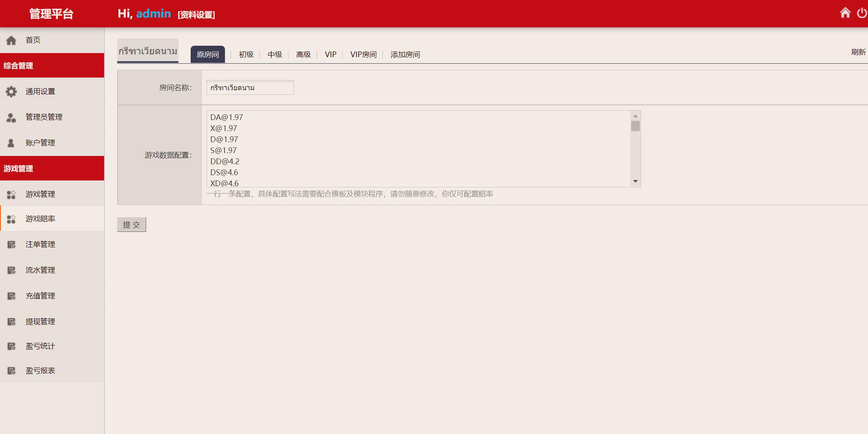This screenshot has width=868, height=434.
Task: Click the grid icon beside 游戏赔率
Action: point(11,219)
